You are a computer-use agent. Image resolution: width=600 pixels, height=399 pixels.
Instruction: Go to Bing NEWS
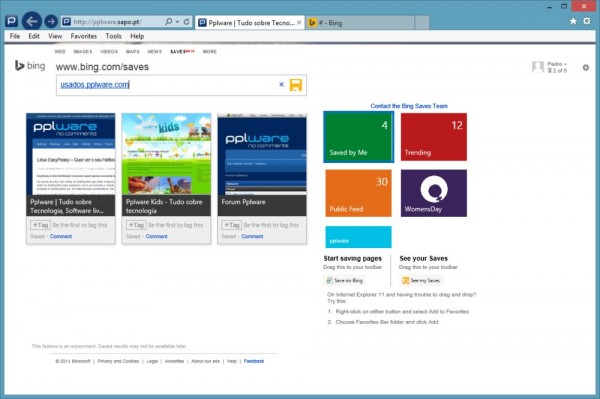click(155, 51)
